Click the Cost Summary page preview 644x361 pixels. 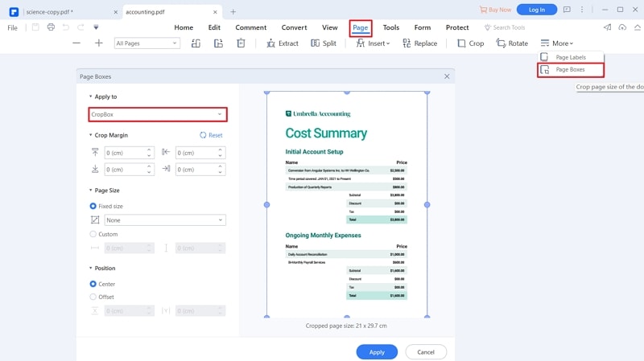click(x=347, y=204)
